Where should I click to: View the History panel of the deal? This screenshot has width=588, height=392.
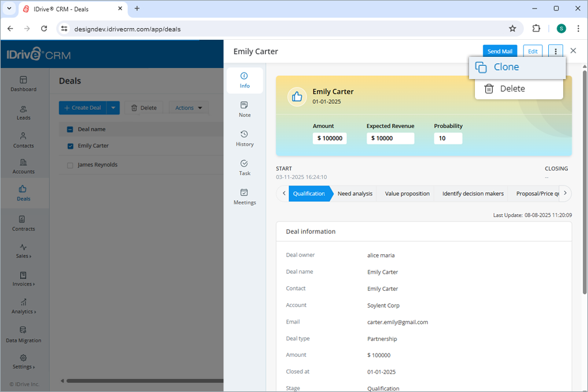[244, 139]
